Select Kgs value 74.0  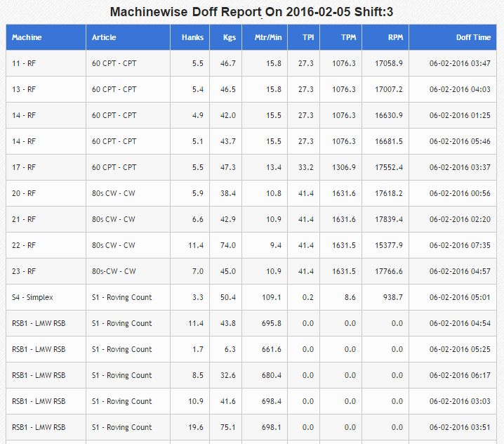[x=228, y=245]
